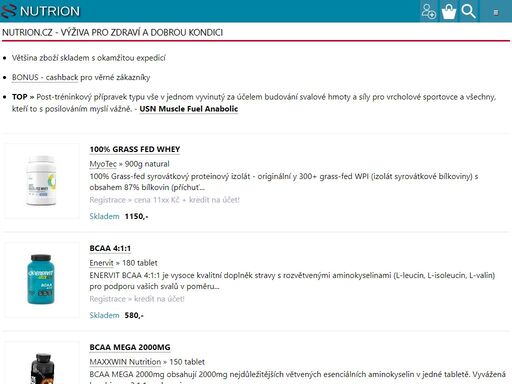
Task: Open the BCAA 4:1:1 product title
Action: (110, 248)
